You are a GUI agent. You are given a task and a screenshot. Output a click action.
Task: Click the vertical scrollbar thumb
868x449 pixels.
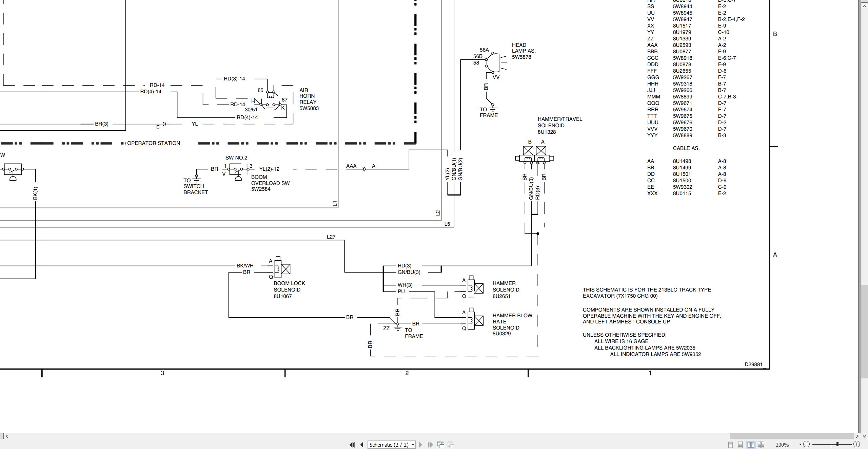864,332
